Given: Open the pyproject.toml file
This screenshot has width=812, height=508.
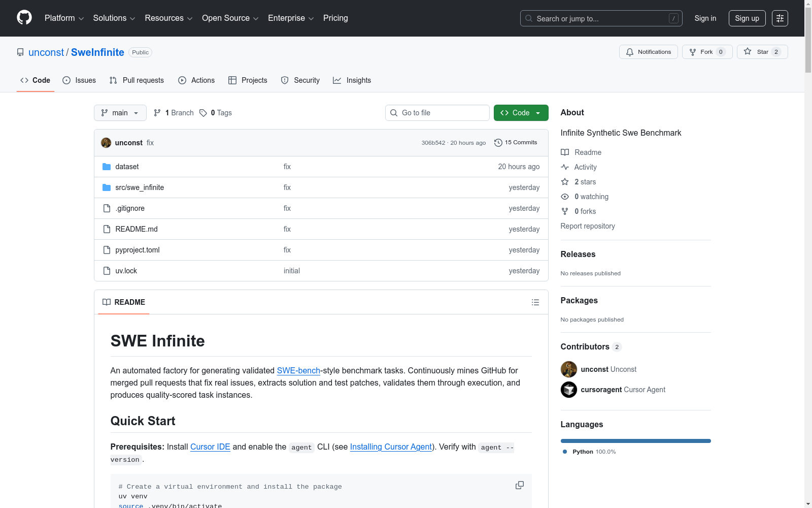Looking at the screenshot, I should [138, 250].
